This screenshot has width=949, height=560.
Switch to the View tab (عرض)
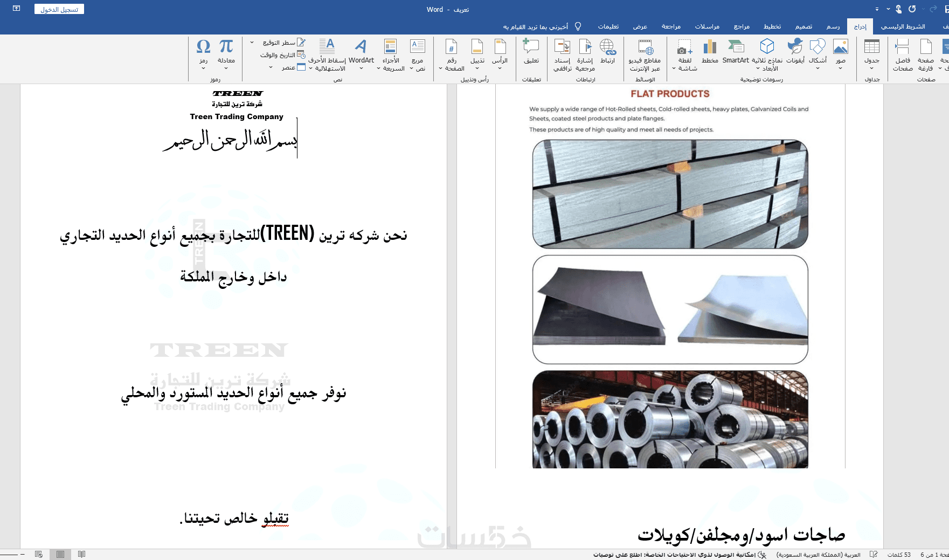640,26
